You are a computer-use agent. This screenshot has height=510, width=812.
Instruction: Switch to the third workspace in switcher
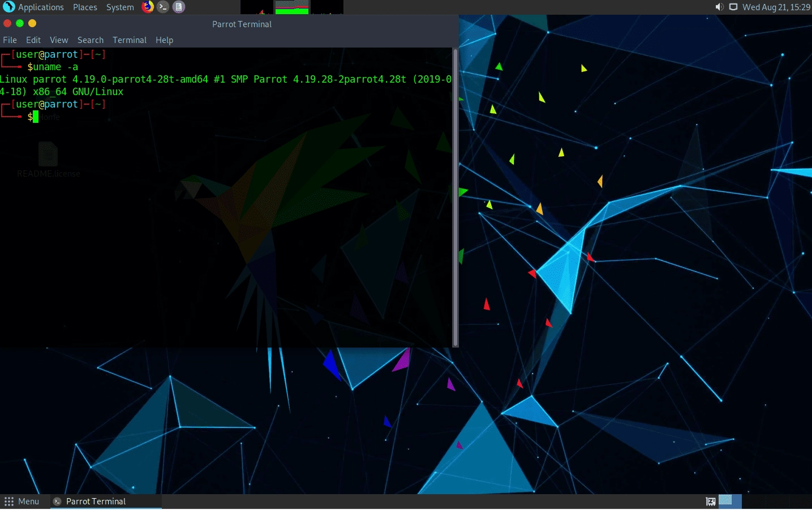[776, 502]
